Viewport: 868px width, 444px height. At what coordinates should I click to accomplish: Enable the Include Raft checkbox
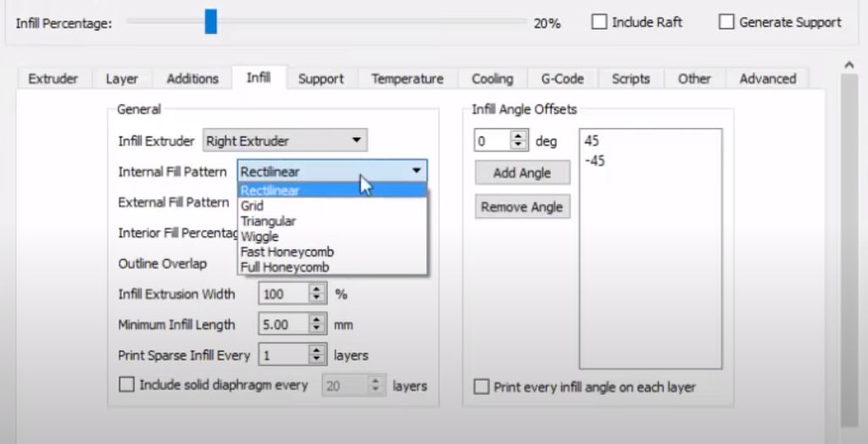click(600, 23)
